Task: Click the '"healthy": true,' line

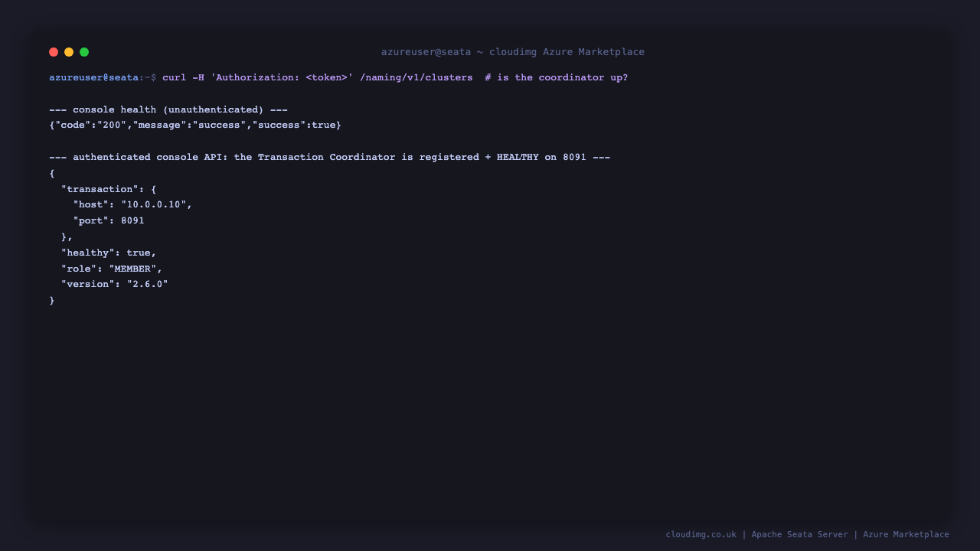Action: coord(109,253)
